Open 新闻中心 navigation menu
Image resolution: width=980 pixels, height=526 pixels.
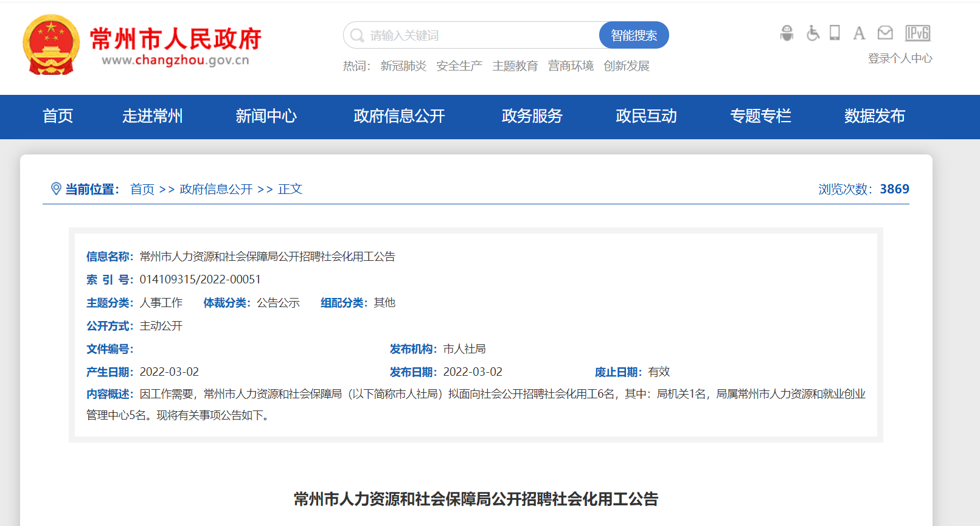(x=266, y=116)
